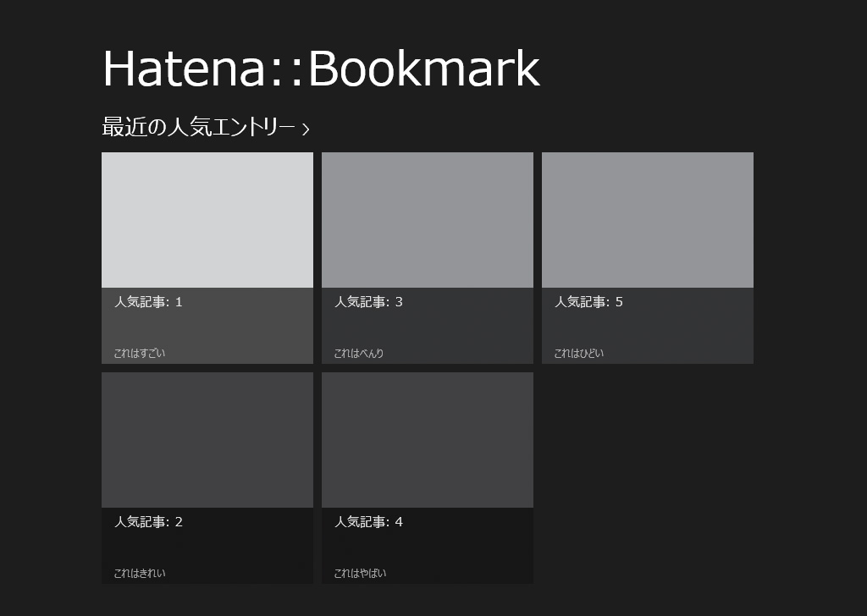Image resolution: width=867 pixels, height=616 pixels.
Task: Click the subtitle これはやばい
Action: click(x=360, y=573)
